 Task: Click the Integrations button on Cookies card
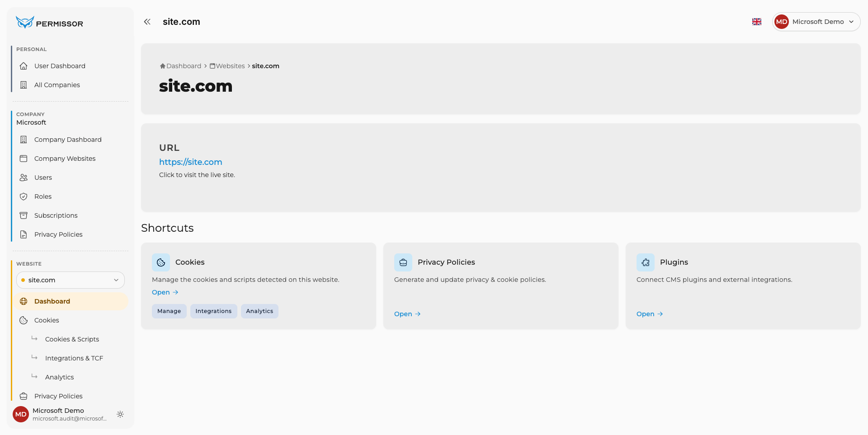point(213,311)
